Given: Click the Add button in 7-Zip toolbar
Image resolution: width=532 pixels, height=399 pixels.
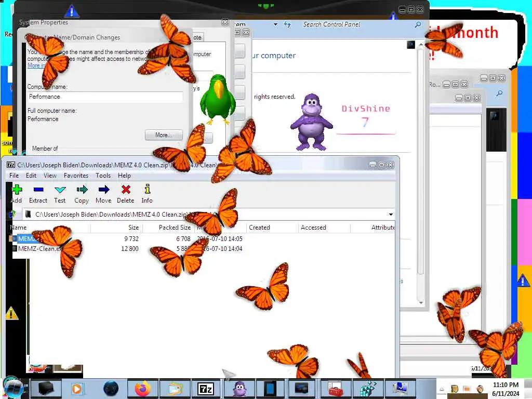Looking at the screenshot, I should pos(17,193).
